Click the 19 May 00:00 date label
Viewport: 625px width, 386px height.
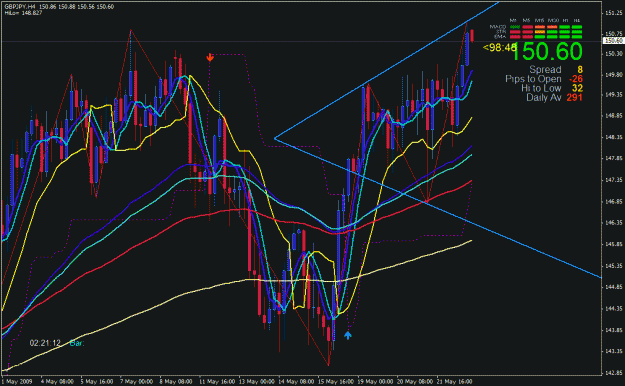[375, 382]
